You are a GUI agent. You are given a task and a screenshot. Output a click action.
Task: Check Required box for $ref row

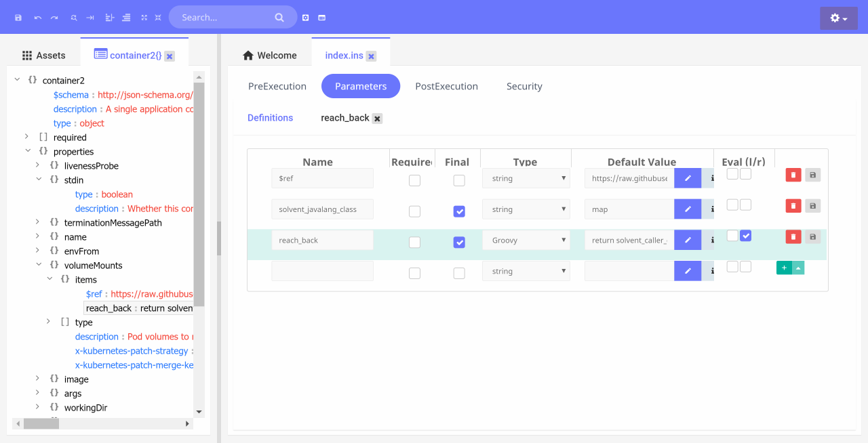414,181
